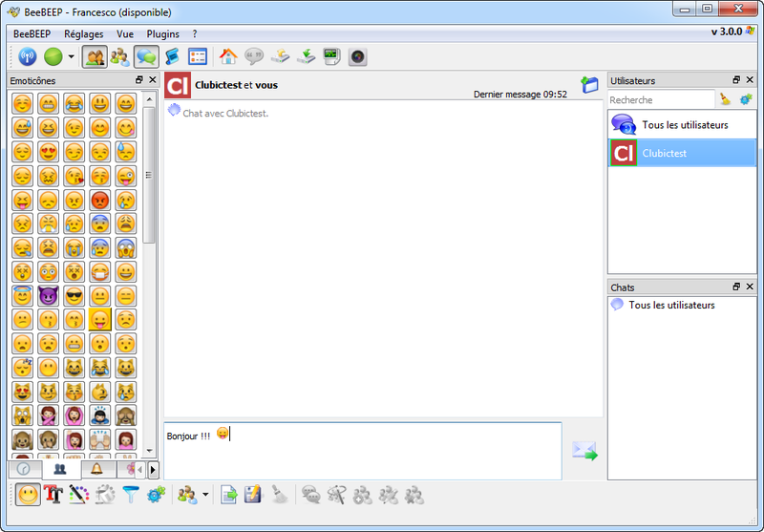Image resolution: width=764 pixels, height=532 pixels.
Task: Select Clubictest in the users list
Action: click(x=682, y=153)
